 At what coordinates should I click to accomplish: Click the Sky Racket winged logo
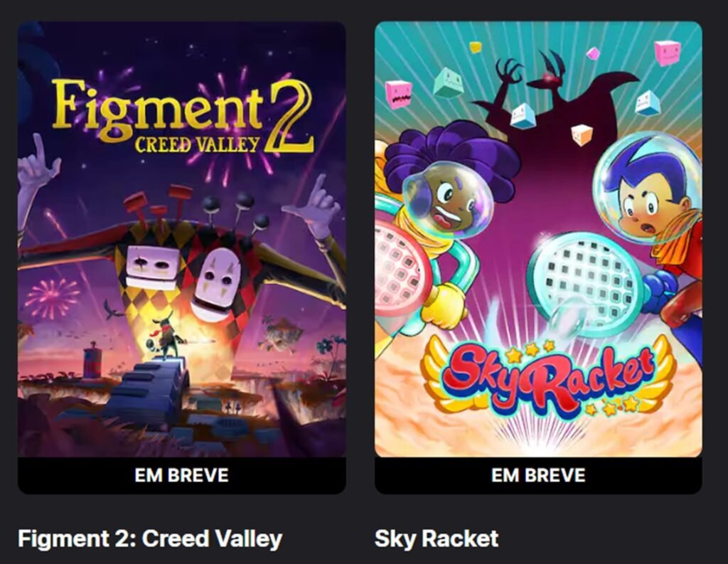coord(548,376)
